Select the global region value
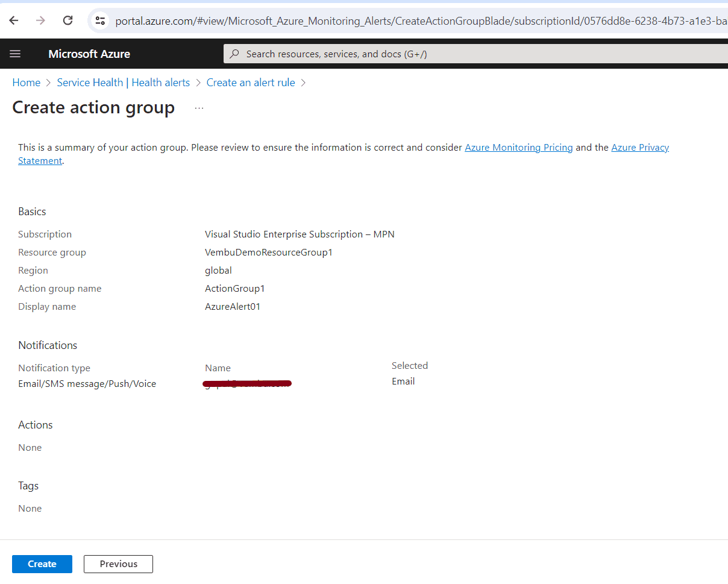Screen dimensions: 728x584 (218, 271)
